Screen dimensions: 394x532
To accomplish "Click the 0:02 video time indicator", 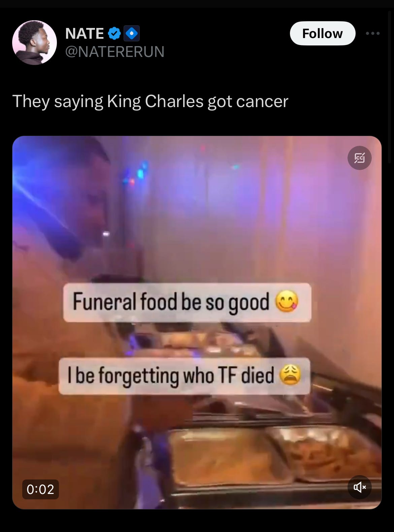I will coord(40,489).
